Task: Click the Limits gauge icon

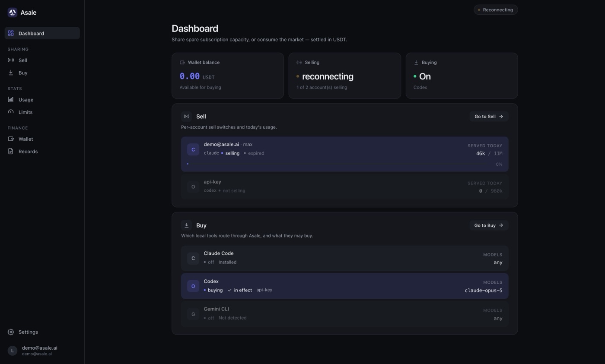Action: pyautogui.click(x=11, y=112)
